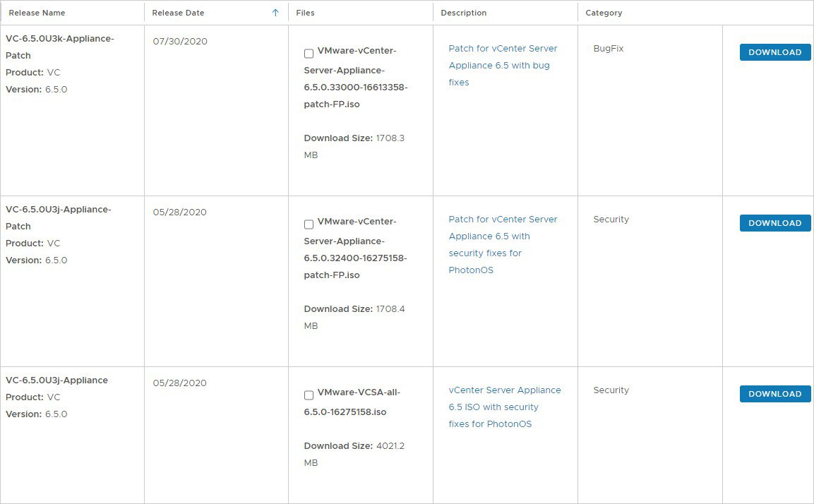Click the 07/30/2020 release date cell
The image size is (814, 504).
coord(180,41)
